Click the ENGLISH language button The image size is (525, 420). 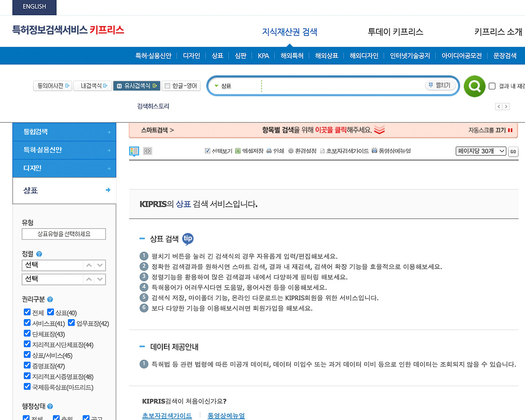click(x=34, y=7)
